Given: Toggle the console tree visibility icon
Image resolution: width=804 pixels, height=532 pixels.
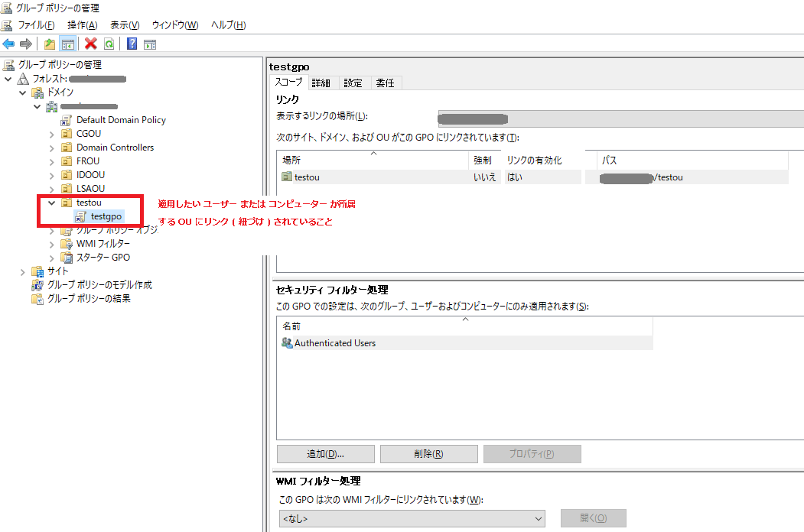Looking at the screenshot, I should pos(67,44).
